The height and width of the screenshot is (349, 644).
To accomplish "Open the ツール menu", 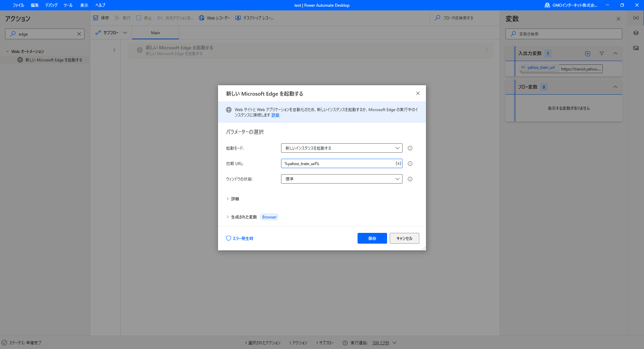I will click(68, 5).
